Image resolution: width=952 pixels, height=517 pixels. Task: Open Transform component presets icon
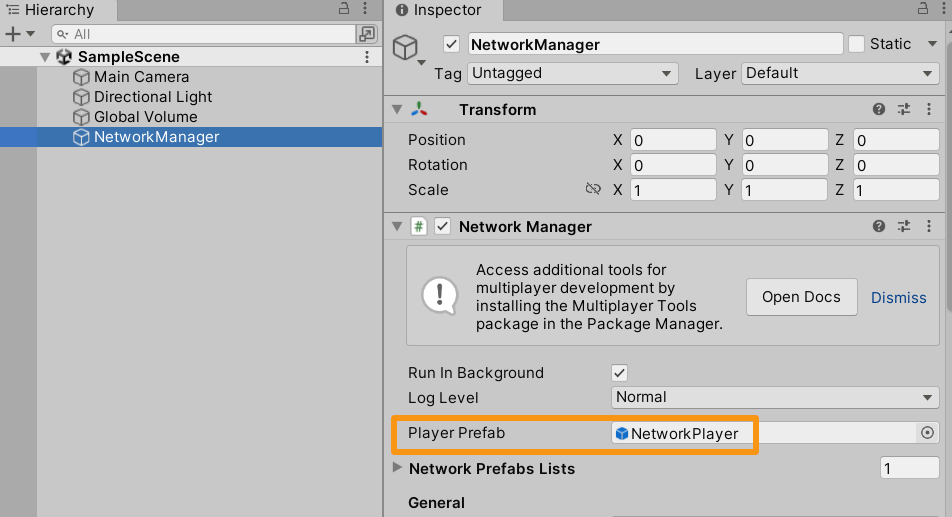click(904, 109)
